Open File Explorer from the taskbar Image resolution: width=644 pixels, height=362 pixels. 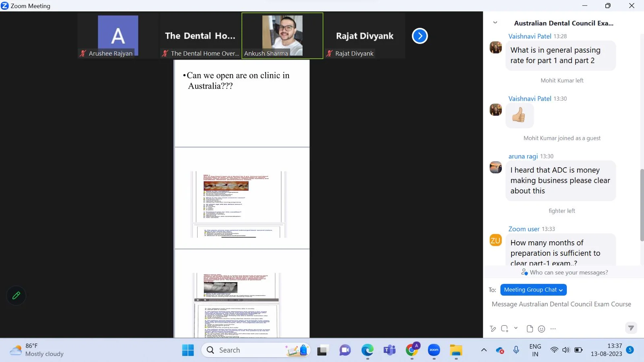[x=456, y=350]
